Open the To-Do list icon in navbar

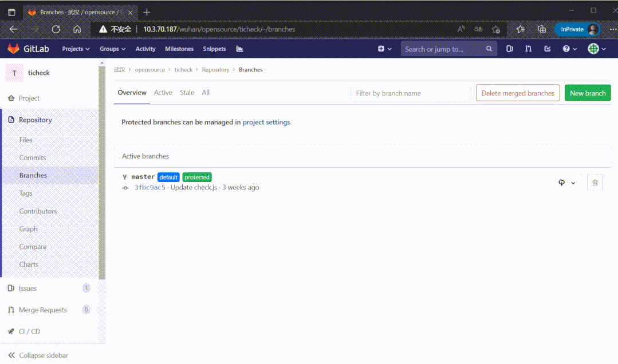pos(547,49)
